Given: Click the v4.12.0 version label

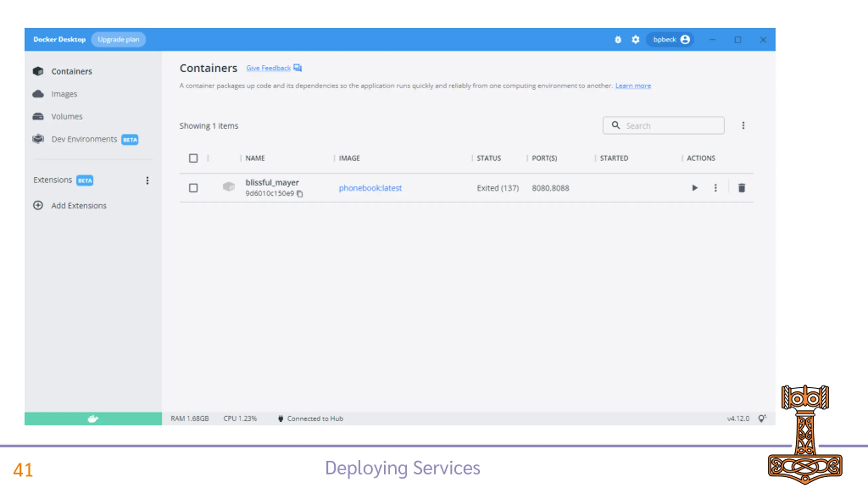Looking at the screenshot, I should tap(738, 419).
